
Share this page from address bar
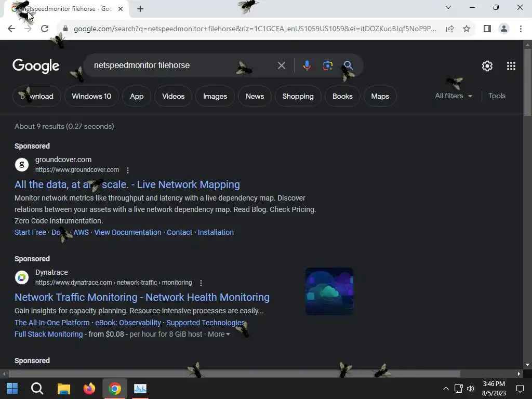[x=450, y=29]
